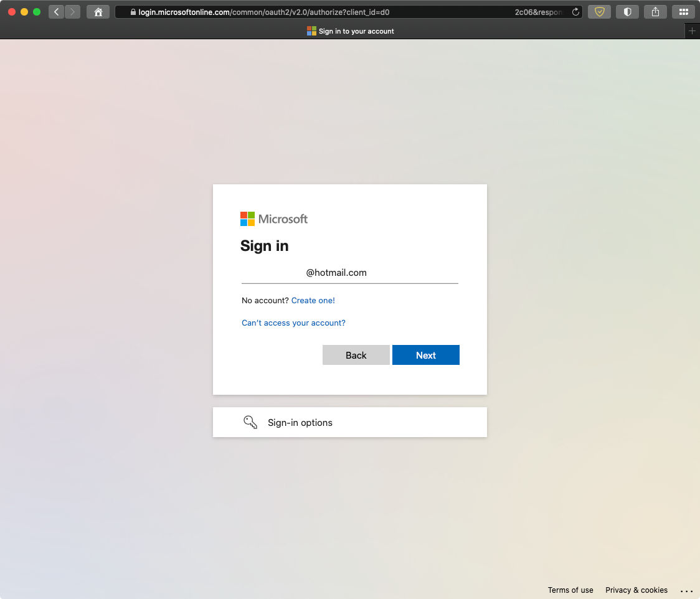Click the half-shield privacy icon

[627, 12]
